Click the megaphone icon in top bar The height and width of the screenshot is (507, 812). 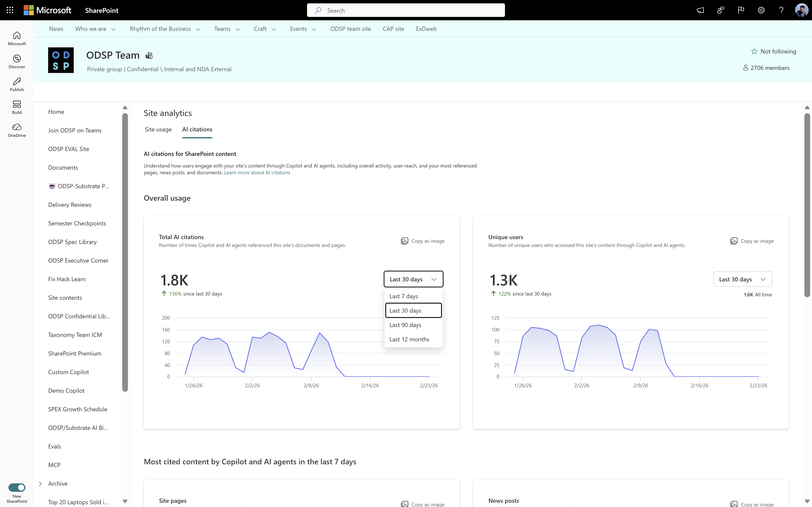coord(700,10)
